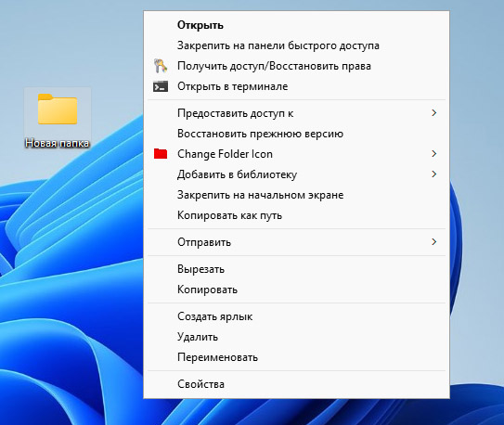
Task: Expand the Change Folder Icon submenu arrow
Action: click(x=434, y=154)
